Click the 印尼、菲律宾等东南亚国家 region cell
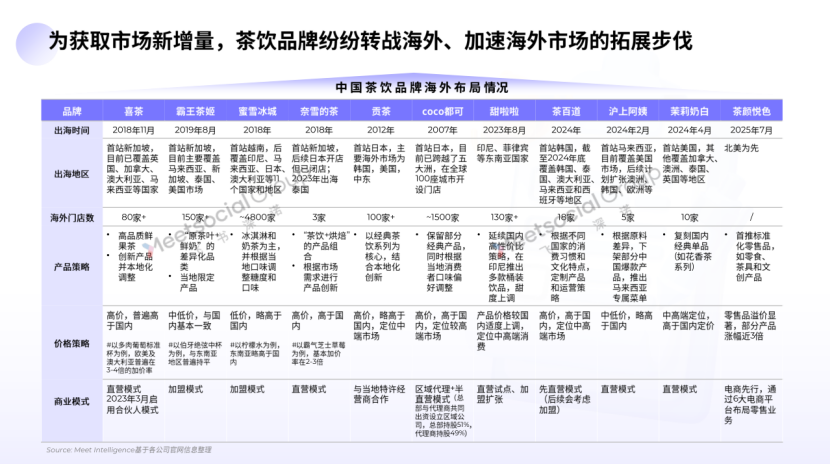The image size is (831, 464). coord(502,153)
